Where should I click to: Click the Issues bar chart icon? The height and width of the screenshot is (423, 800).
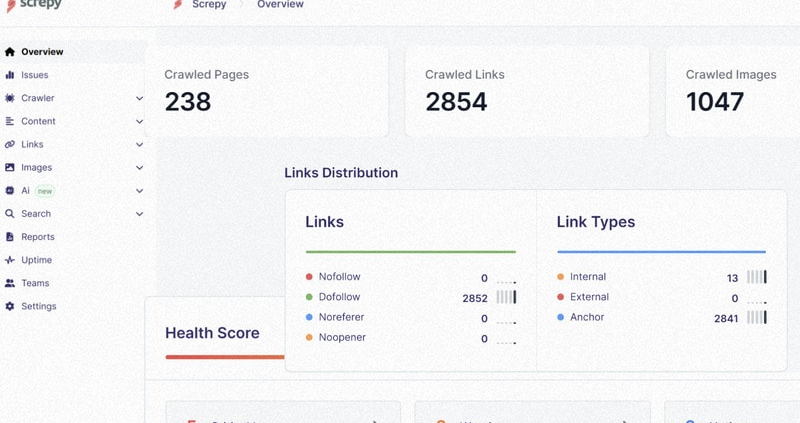[10, 75]
